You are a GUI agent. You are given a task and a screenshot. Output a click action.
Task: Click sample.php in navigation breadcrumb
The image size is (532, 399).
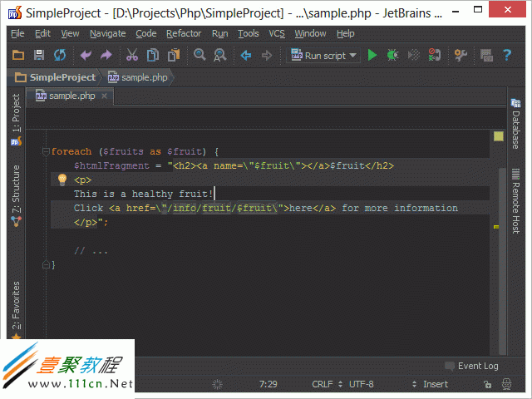point(137,77)
